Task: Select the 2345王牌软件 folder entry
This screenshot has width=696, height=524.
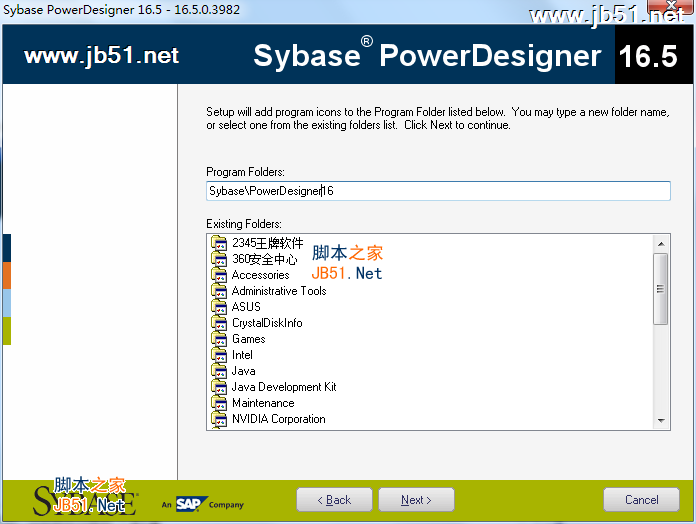Action: [268, 243]
